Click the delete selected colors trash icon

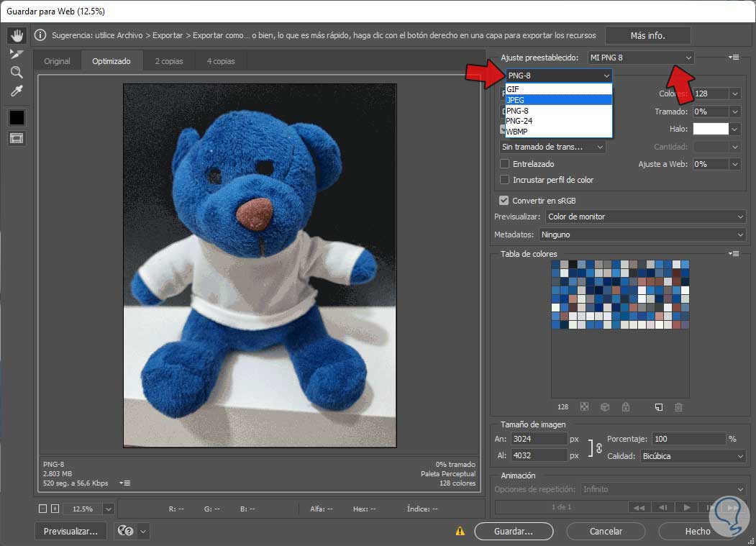[678, 407]
